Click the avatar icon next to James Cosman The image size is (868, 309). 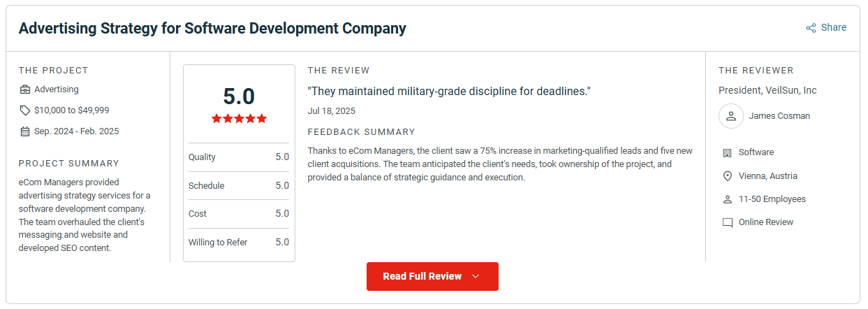point(730,116)
